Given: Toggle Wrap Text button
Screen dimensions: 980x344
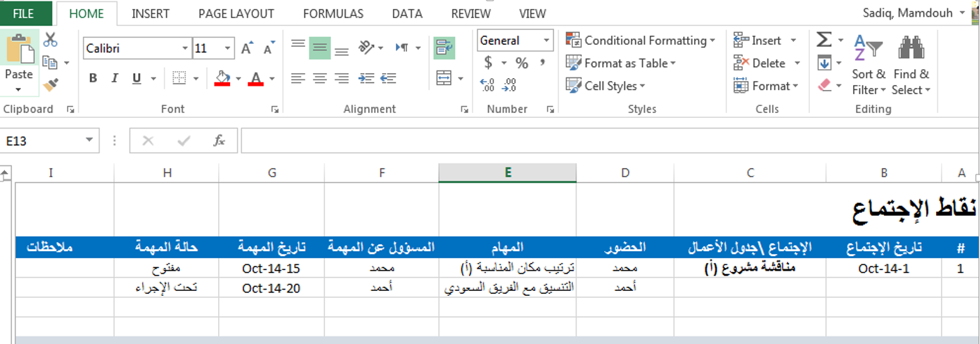Looking at the screenshot, I should click(x=444, y=47).
